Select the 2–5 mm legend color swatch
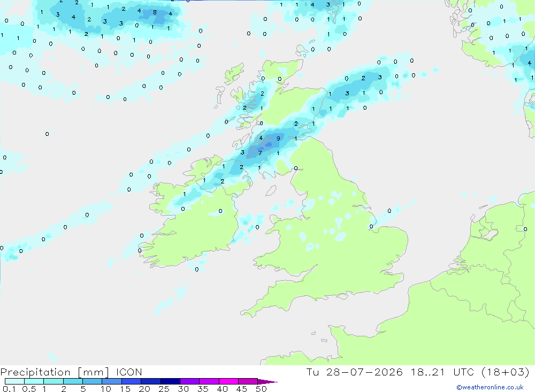The height and width of the screenshot is (392, 535). 73,381
